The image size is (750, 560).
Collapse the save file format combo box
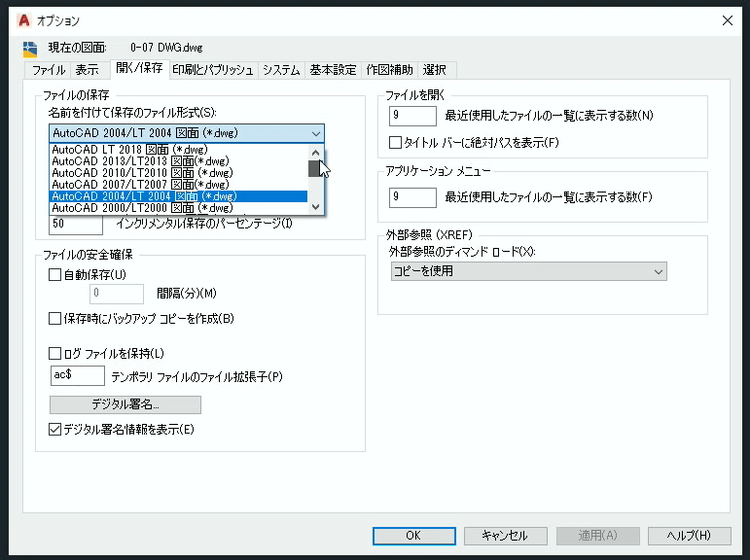(x=187, y=133)
